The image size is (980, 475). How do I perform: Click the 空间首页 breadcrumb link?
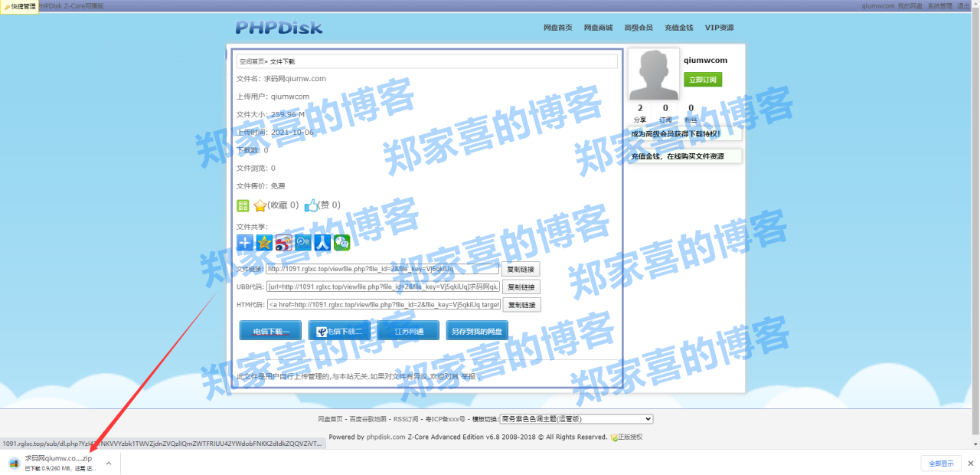coord(251,61)
